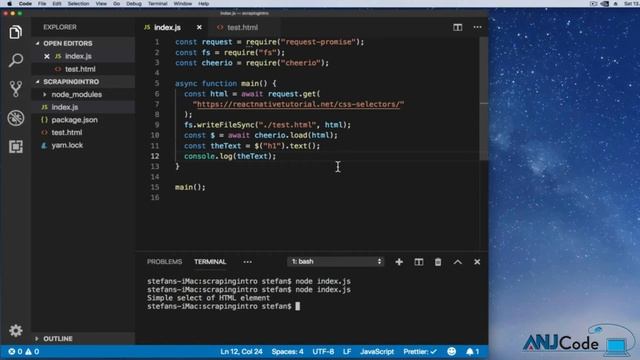The image size is (640, 360).
Task: Select index.js in Open Editors
Action: [x=83, y=56]
